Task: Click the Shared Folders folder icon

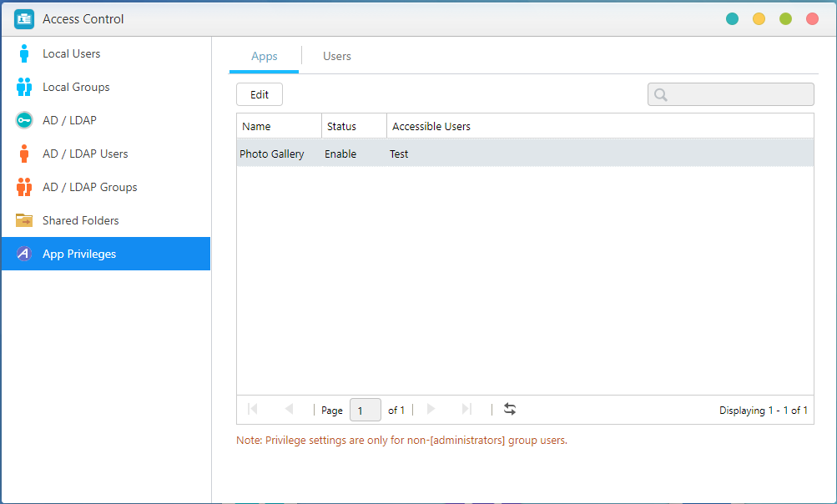Action: (x=24, y=220)
